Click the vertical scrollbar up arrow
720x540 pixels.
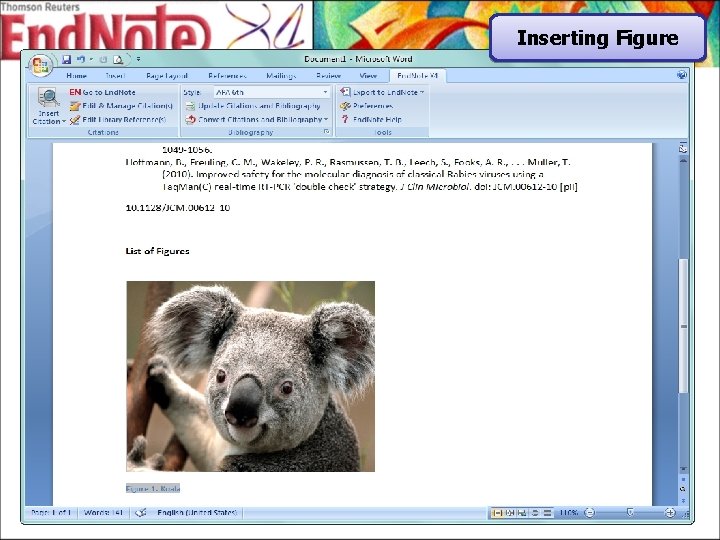coord(683,161)
